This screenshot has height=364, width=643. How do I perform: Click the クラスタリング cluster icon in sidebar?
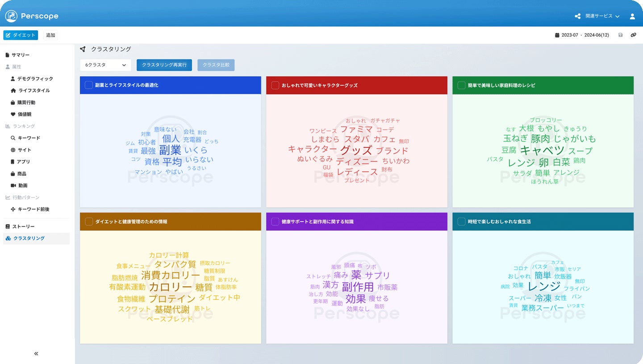point(8,239)
